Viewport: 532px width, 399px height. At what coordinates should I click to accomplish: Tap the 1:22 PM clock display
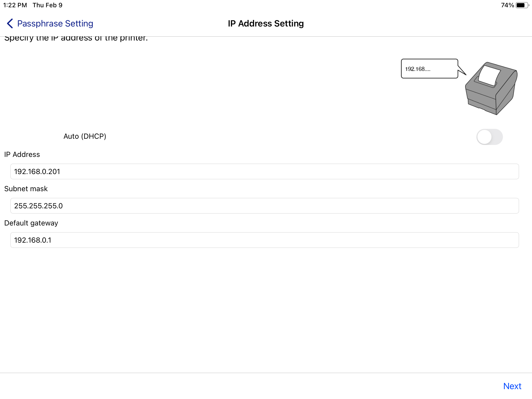point(15,5)
